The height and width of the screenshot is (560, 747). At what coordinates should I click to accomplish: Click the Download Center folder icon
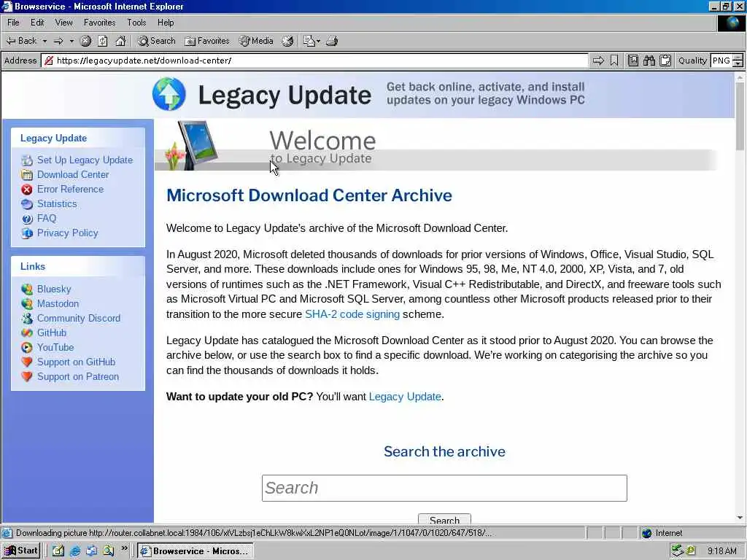pos(27,175)
